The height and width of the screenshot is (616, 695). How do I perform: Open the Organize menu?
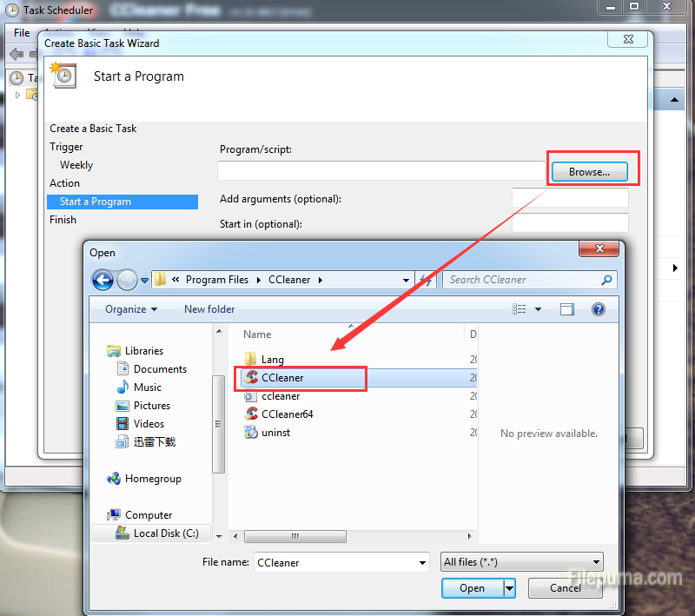[x=131, y=309]
